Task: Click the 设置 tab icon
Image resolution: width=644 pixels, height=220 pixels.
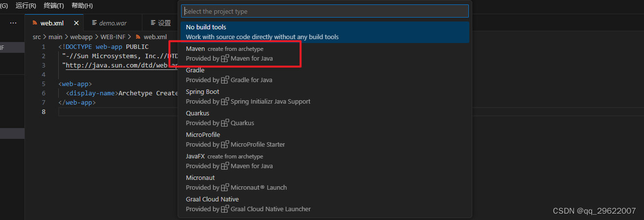Action: pos(153,23)
